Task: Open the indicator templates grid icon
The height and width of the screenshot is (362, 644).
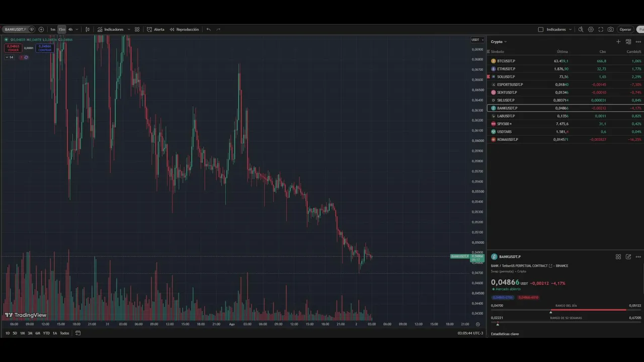Action: (137, 29)
